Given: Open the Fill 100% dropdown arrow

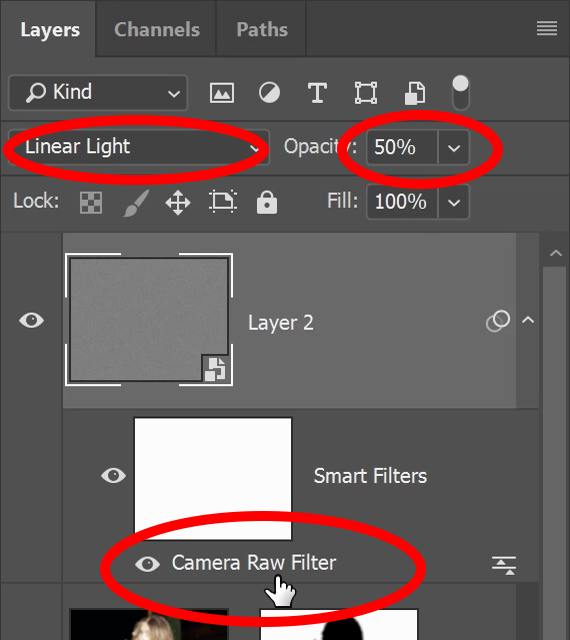Looking at the screenshot, I should (454, 202).
